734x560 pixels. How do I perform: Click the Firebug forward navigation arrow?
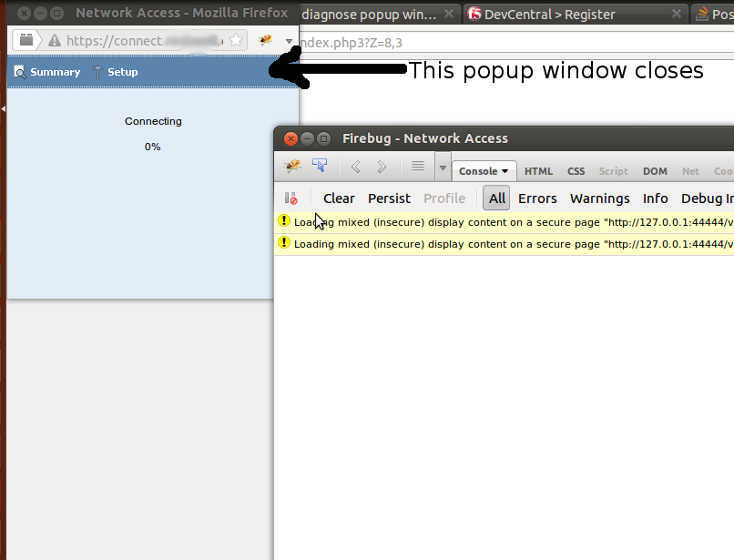[381, 167]
